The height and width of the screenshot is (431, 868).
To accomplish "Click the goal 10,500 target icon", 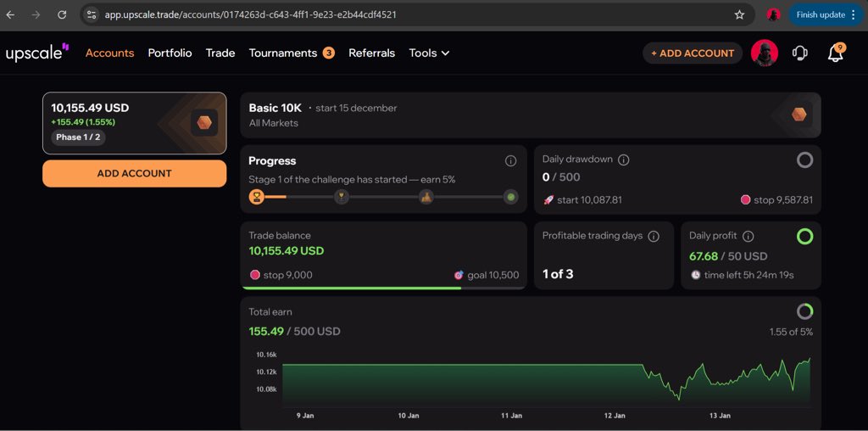I will [x=459, y=275].
